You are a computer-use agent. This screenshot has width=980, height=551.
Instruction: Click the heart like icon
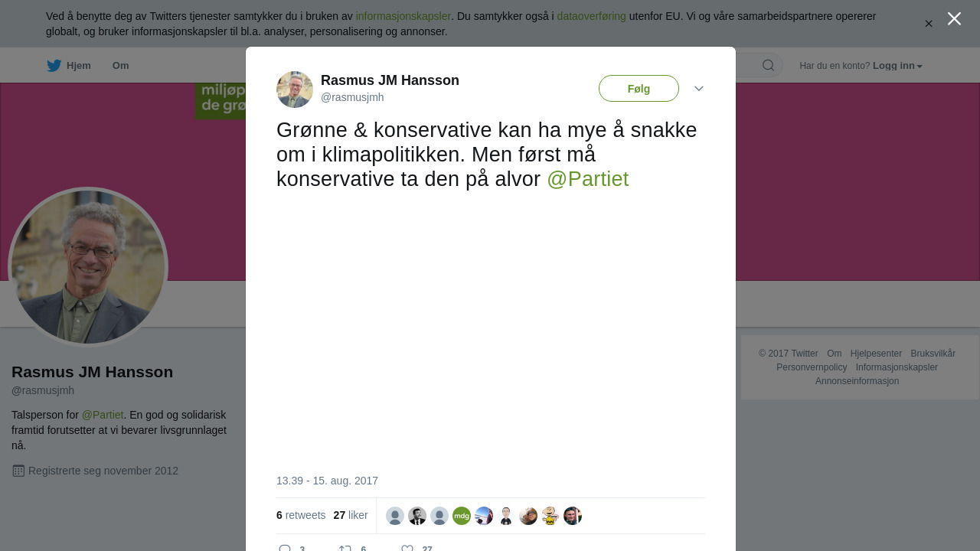[x=407, y=549]
